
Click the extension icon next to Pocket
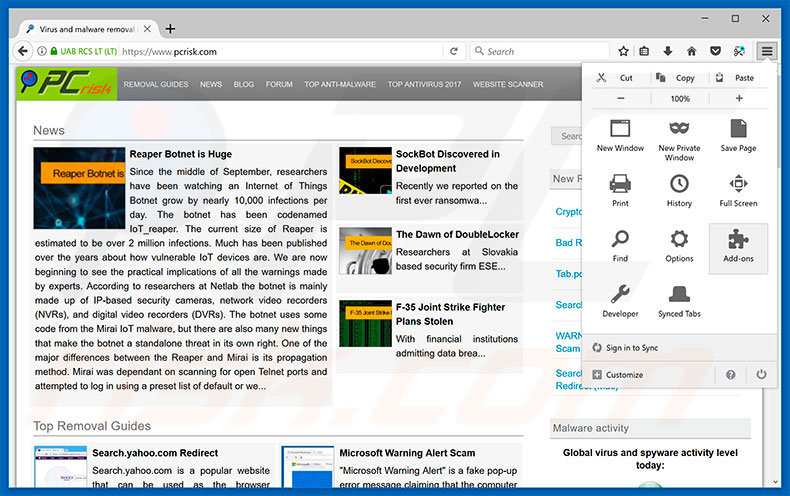point(739,51)
